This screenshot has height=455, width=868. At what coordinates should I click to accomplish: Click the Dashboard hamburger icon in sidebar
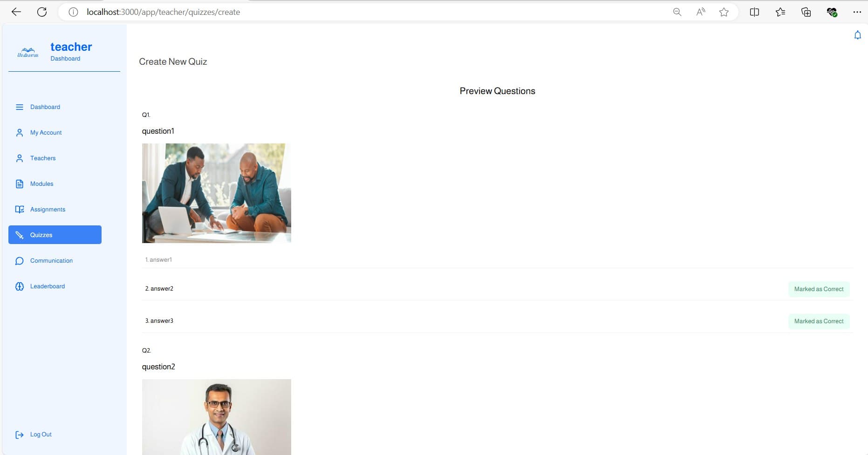click(20, 107)
